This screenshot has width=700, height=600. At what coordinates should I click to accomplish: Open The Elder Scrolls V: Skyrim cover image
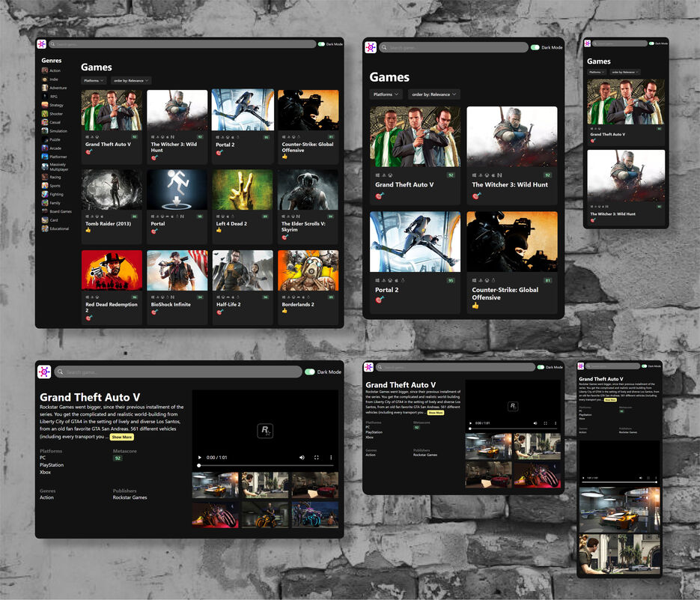pos(308,190)
